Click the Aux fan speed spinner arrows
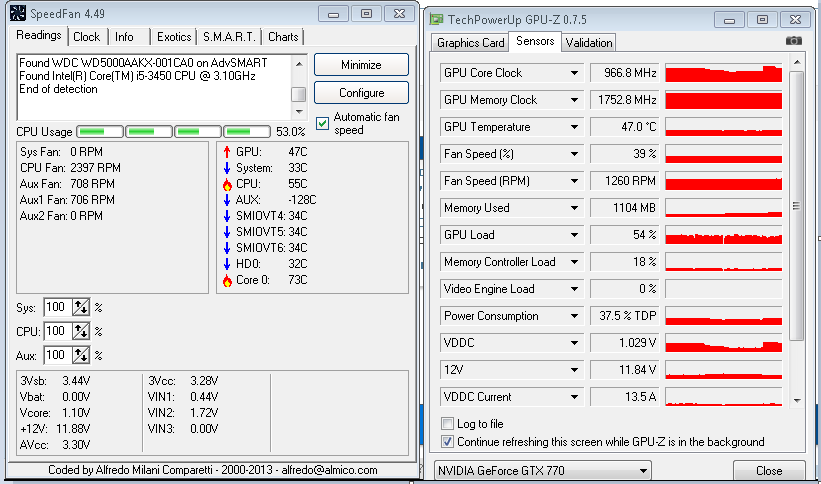The image size is (821, 484). (81, 356)
